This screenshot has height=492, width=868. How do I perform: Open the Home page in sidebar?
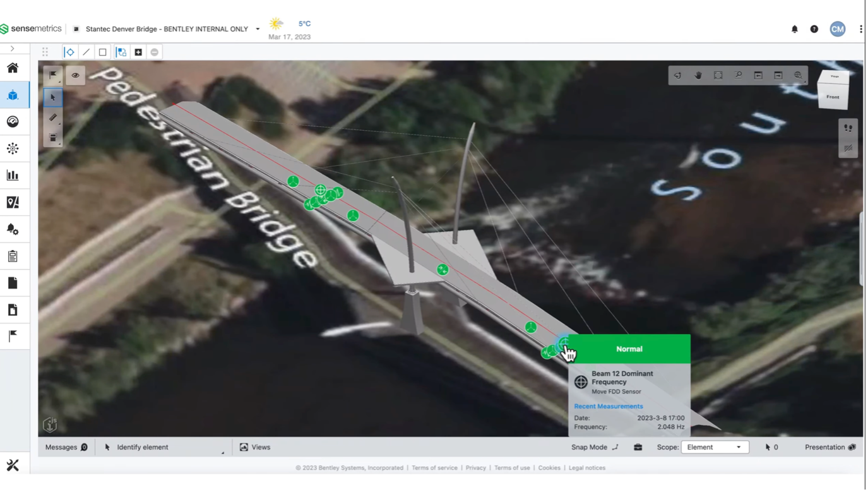[x=13, y=68]
